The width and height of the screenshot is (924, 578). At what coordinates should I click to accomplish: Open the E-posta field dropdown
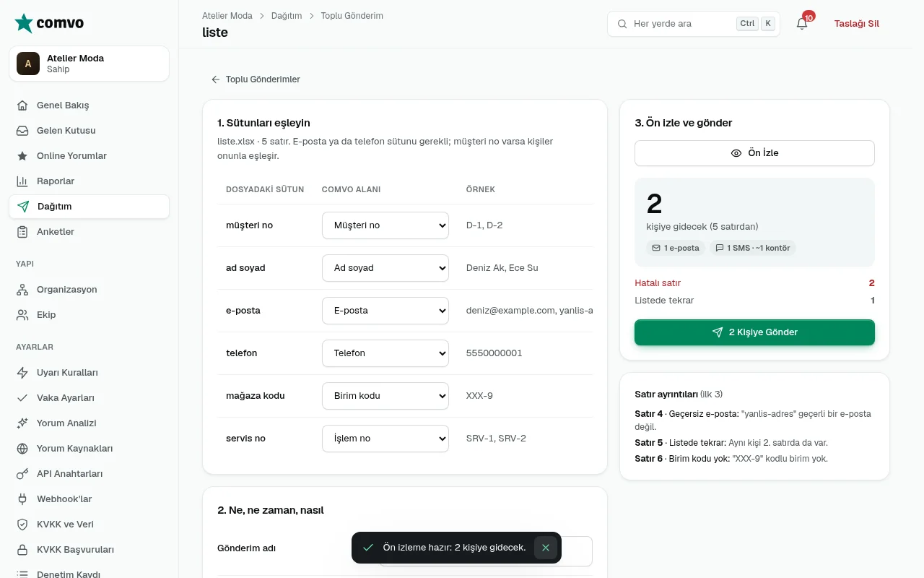pos(385,311)
